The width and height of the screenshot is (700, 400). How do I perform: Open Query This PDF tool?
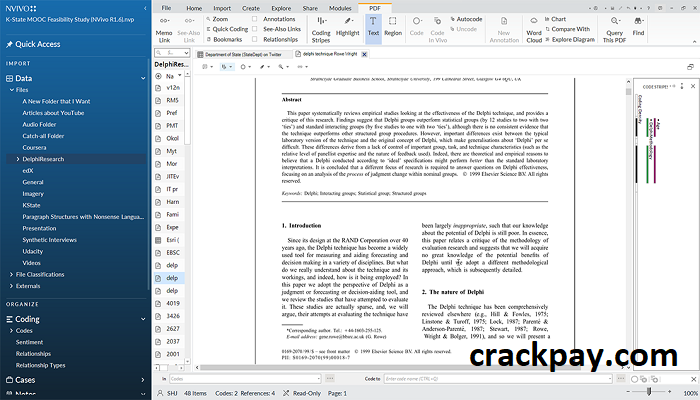[614, 30]
